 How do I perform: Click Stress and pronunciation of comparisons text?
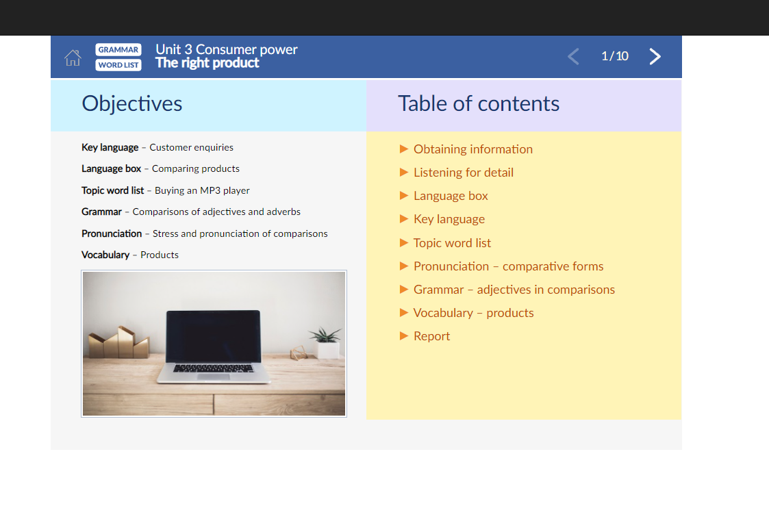point(240,234)
